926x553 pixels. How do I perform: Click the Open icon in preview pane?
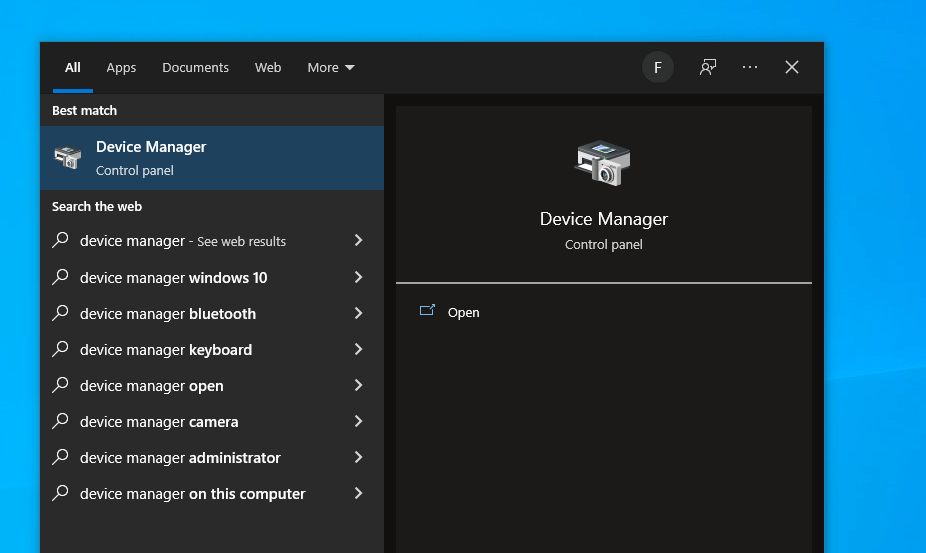427,311
